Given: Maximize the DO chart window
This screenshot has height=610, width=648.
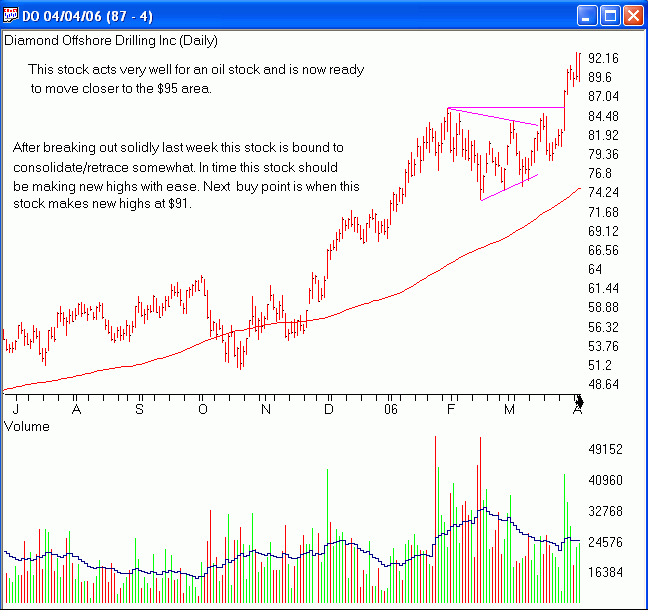Looking at the screenshot, I should point(610,16).
